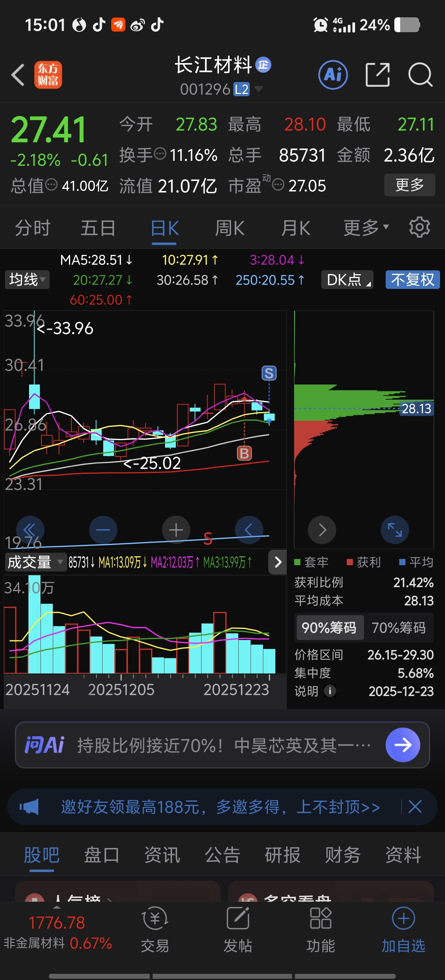Tap the enterprise badge next to 长江材料

[x=263, y=65]
